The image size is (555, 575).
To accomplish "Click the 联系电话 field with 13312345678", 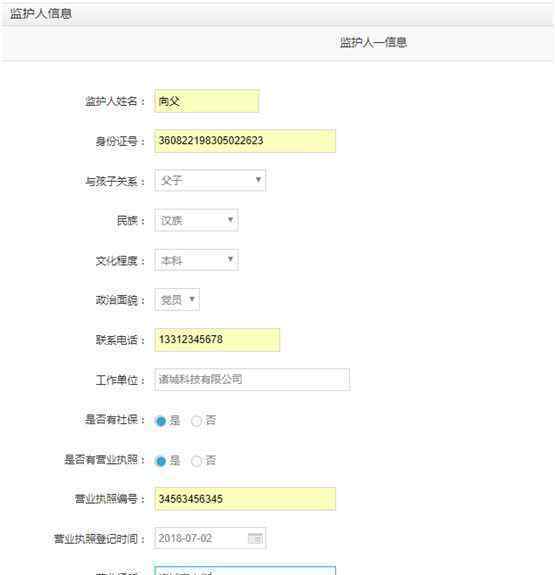I will click(217, 340).
